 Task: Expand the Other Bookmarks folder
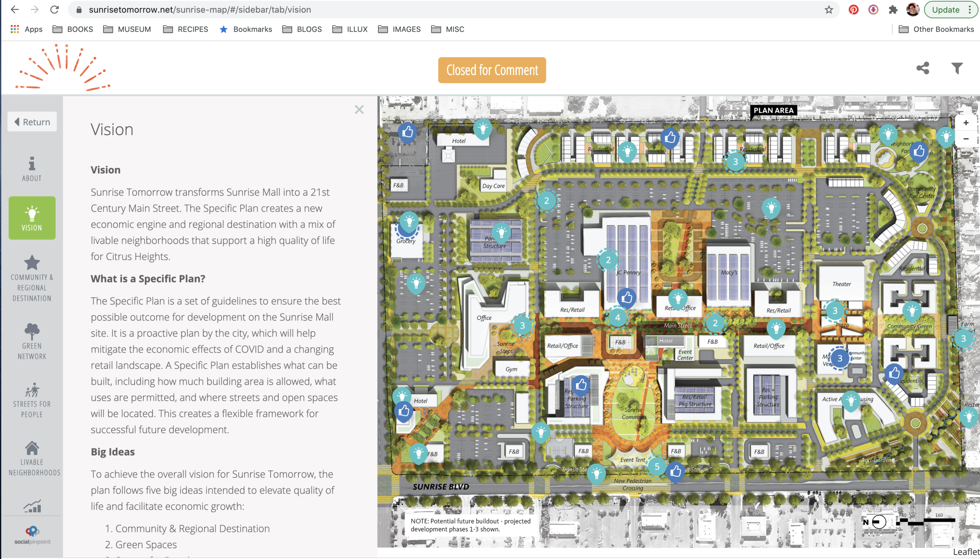[936, 29]
